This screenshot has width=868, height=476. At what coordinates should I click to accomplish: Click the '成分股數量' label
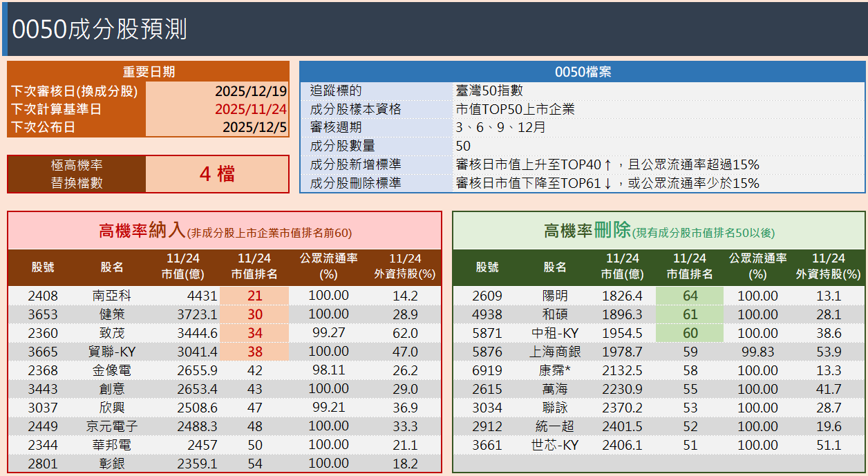coord(343,146)
